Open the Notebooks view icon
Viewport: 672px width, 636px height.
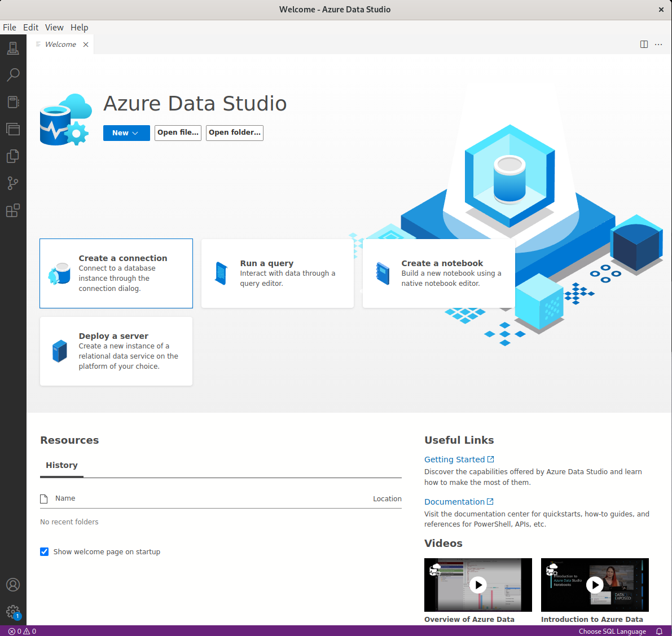coord(13,101)
